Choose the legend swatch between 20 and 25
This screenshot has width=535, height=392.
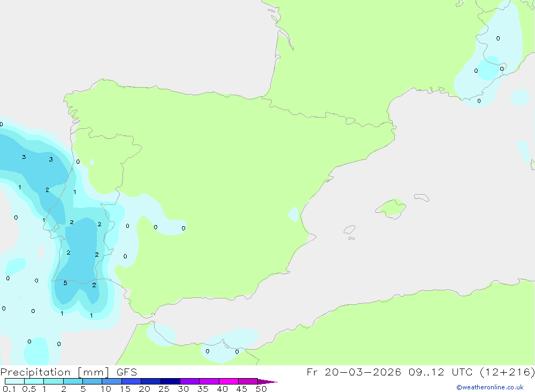(x=150, y=381)
